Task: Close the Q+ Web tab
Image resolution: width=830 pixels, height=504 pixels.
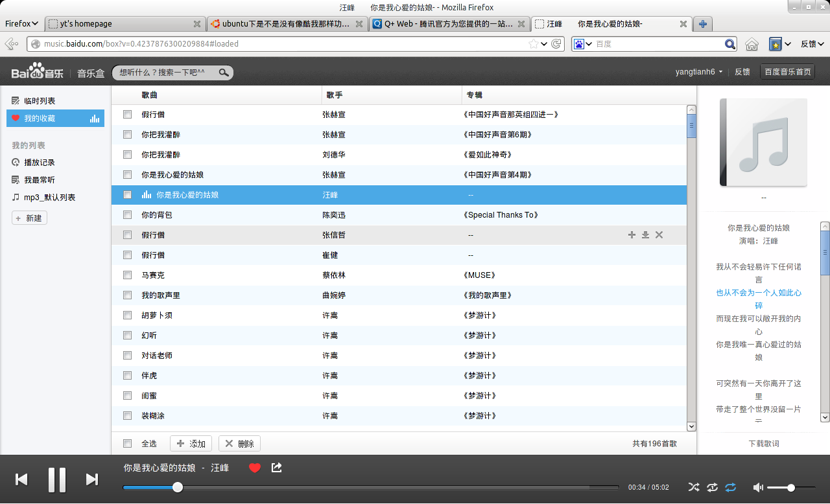Action: point(520,24)
